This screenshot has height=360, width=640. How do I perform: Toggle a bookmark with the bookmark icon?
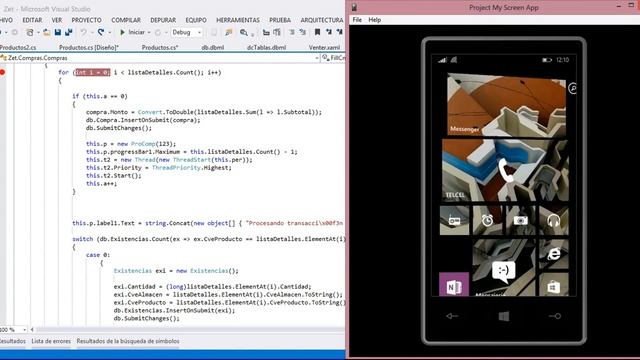pyautogui.click(x=317, y=32)
